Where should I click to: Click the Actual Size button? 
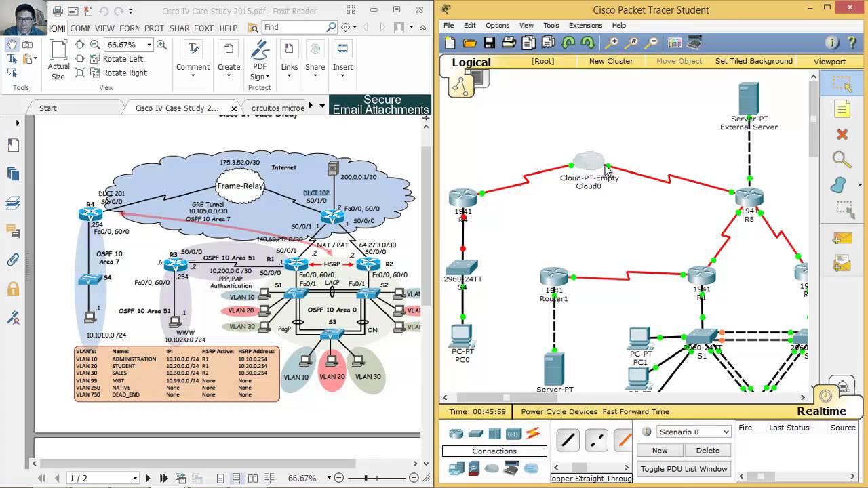tap(58, 60)
